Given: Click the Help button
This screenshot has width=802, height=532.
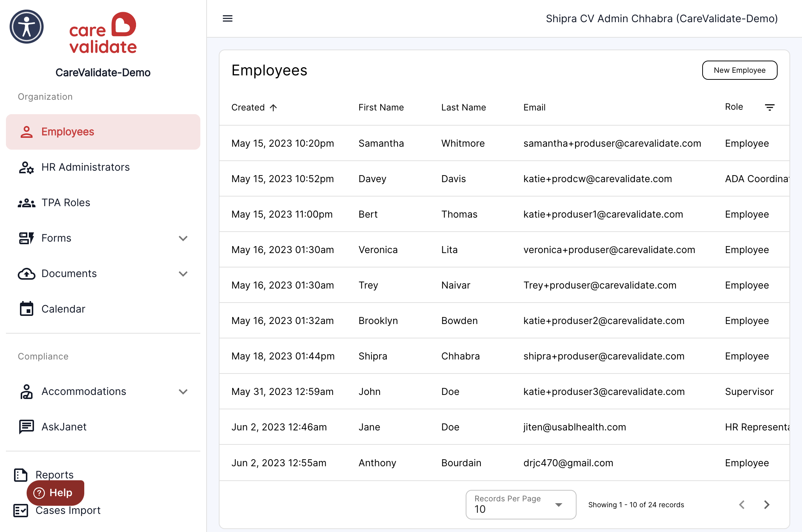Looking at the screenshot, I should (x=55, y=492).
